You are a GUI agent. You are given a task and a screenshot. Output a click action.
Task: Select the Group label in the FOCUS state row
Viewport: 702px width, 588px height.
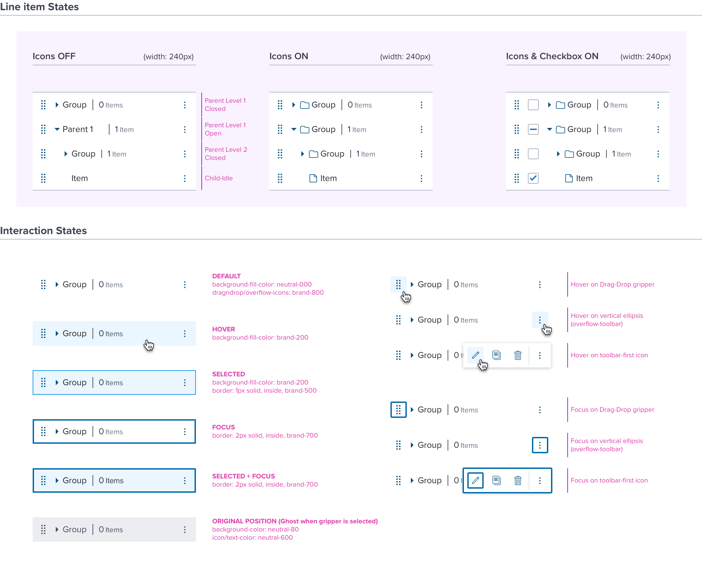(74, 432)
